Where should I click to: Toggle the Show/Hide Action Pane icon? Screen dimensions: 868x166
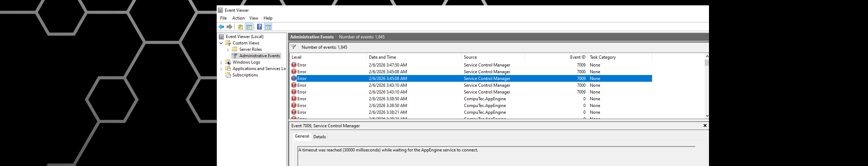pos(268,27)
